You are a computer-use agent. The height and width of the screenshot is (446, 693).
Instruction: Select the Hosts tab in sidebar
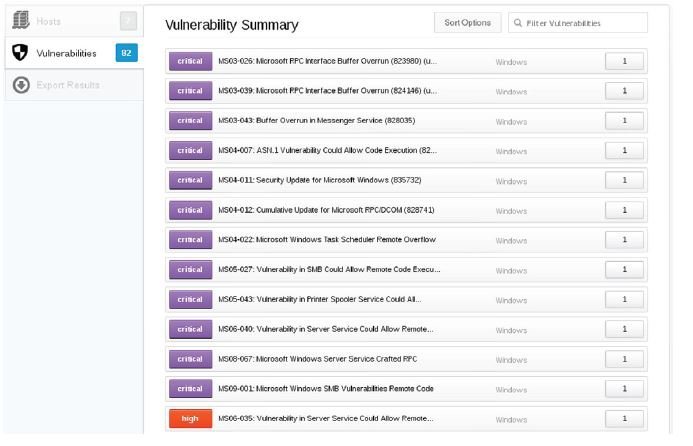pos(74,21)
